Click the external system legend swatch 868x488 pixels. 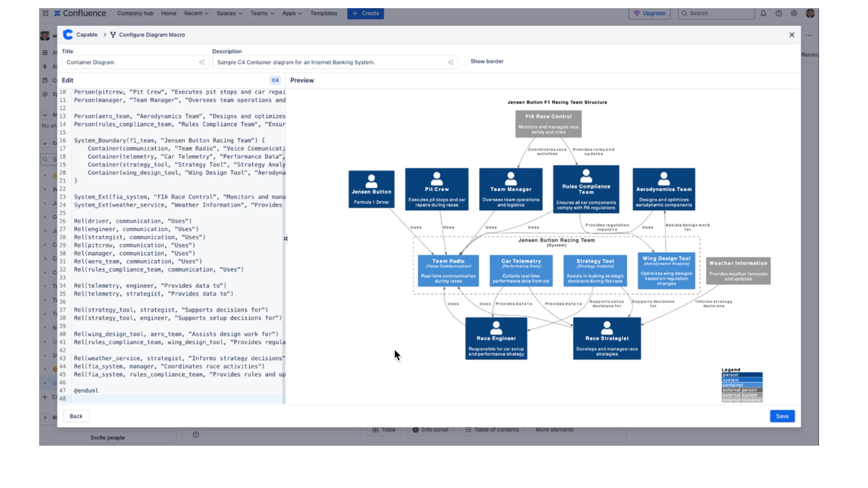[742, 395]
